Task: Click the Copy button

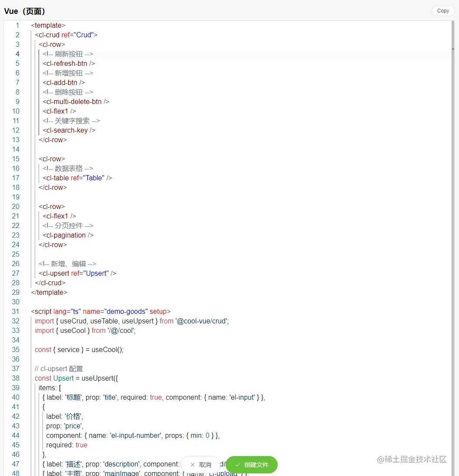Action: pos(443,10)
